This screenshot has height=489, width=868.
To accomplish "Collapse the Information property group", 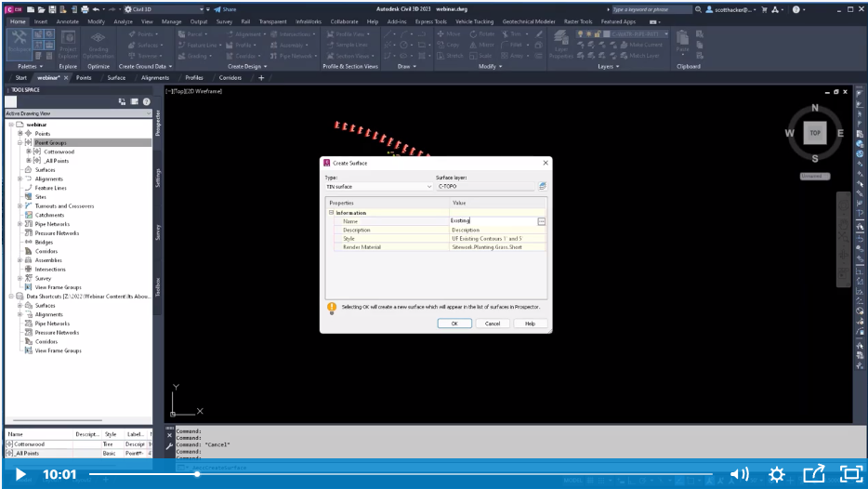I will [x=332, y=213].
